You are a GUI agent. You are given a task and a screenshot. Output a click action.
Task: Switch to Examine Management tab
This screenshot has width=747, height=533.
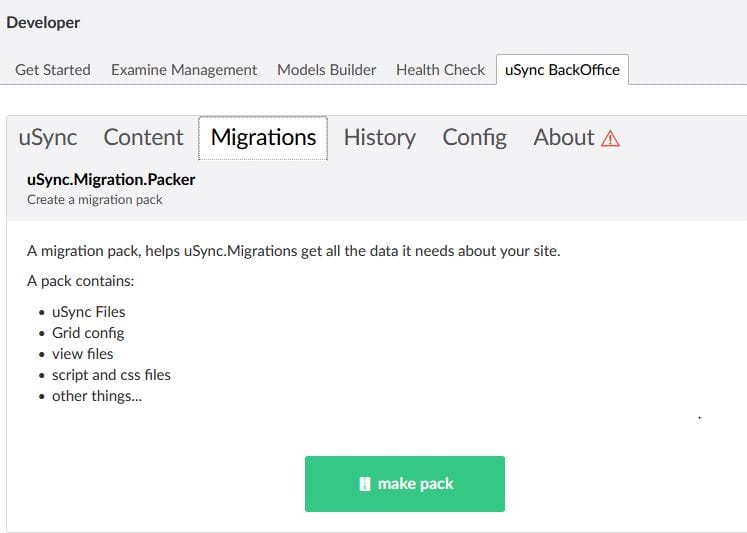point(184,70)
